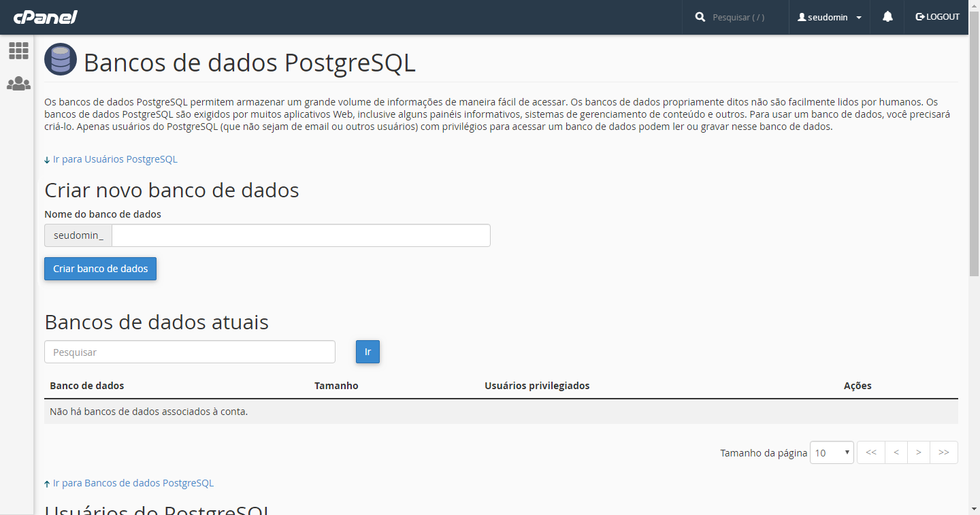This screenshot has height=515, width=980.
Task: Open Tamanho da página dropdown
Action: point(832,452)
